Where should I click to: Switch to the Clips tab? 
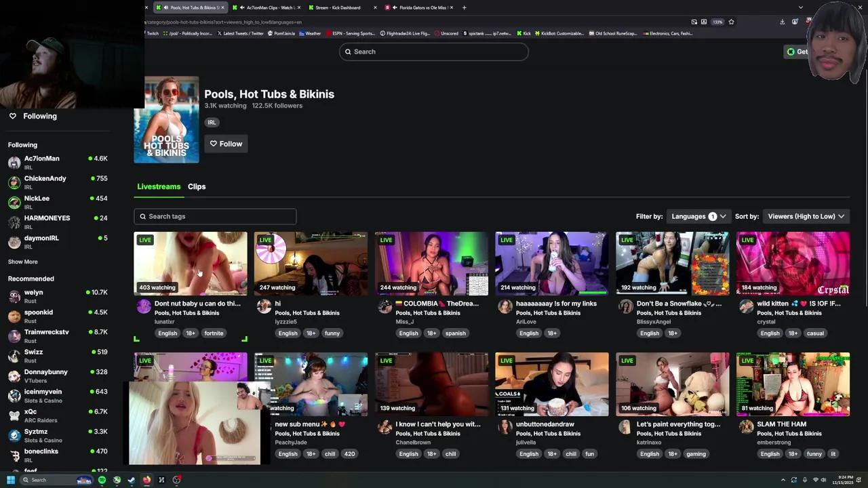click(x=197, y=186)
